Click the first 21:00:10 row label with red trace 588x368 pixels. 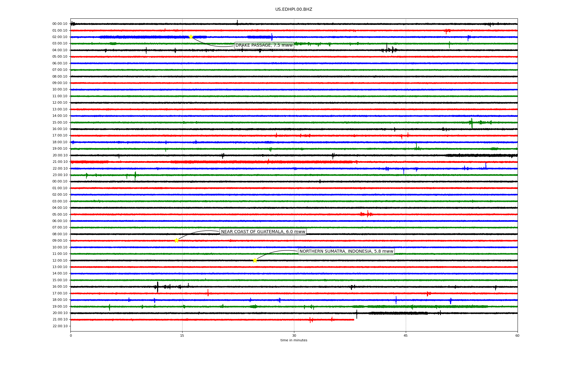coord(60,162)
